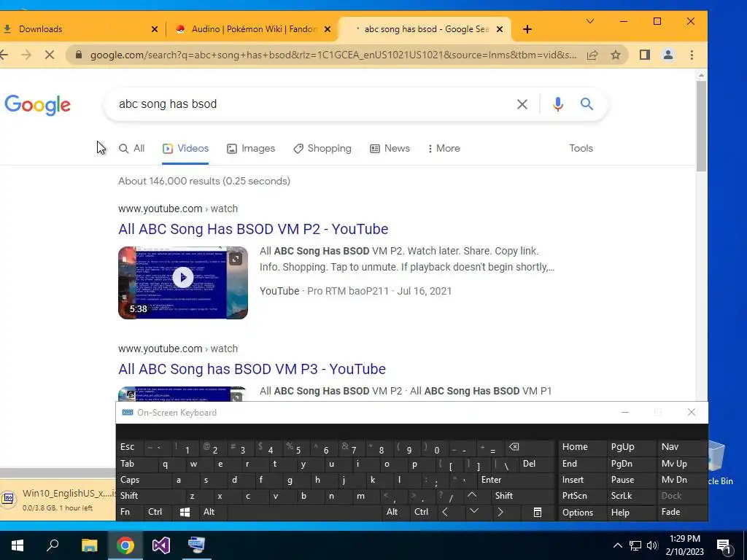Tap the Windows logo key on keyboard

coord(185,513)
